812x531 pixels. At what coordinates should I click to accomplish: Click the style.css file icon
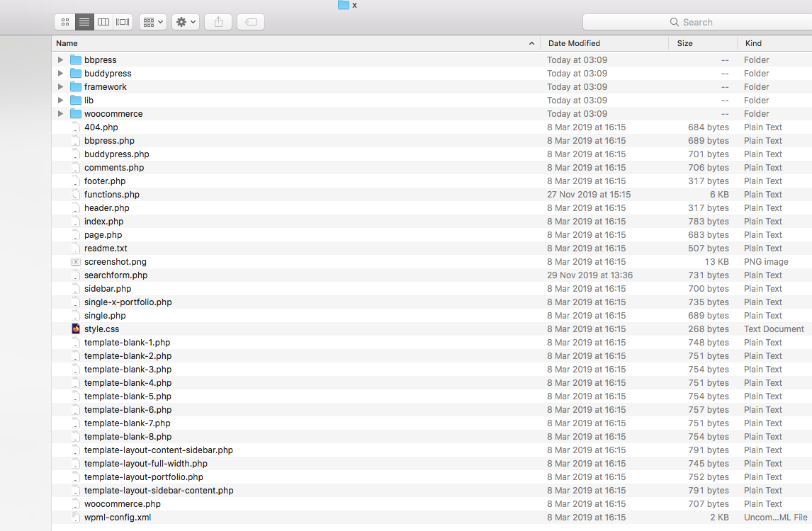[x=76, y=329]
